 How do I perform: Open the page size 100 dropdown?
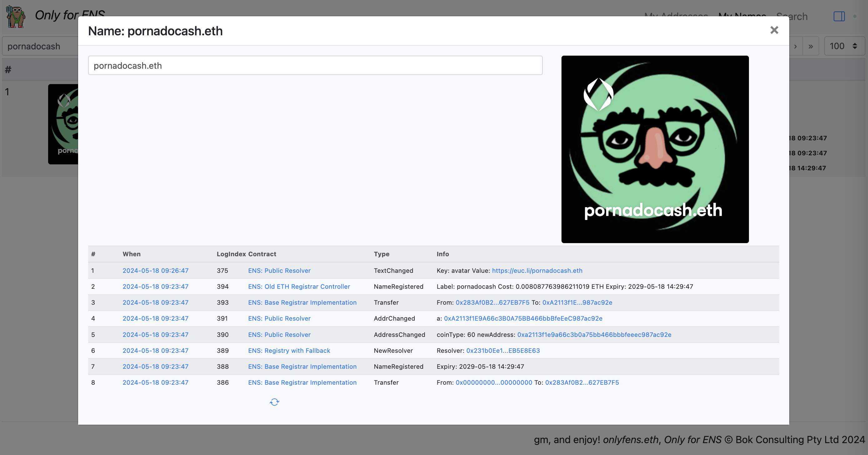pos(844,46)
